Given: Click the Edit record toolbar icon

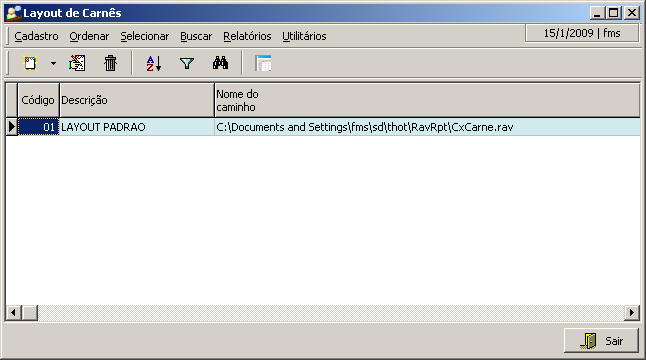Looking at the screenshot, I should point(77,63).
